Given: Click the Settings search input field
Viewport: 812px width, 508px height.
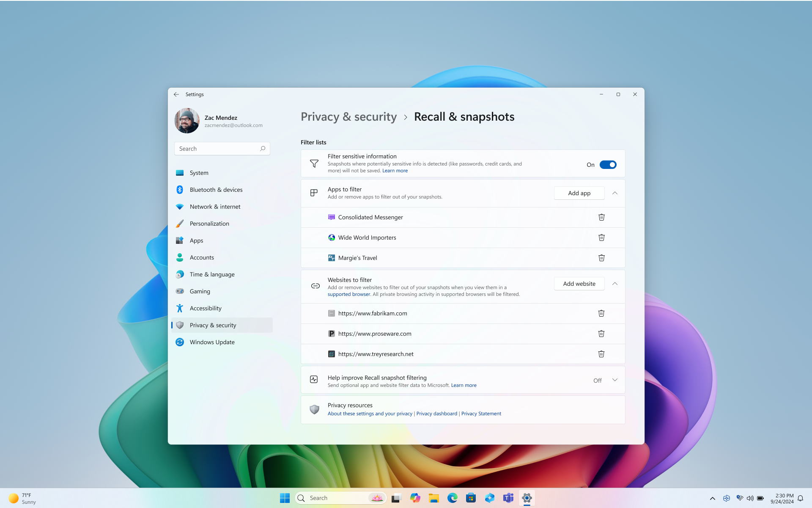Looking at the screenshot, I should pos(222,148).
